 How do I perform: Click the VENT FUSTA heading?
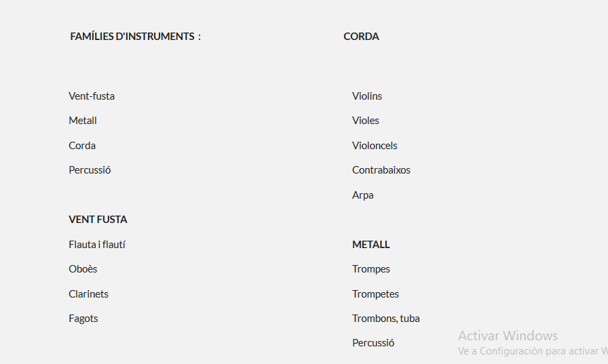pyautogui.click(x=98, y=220)
